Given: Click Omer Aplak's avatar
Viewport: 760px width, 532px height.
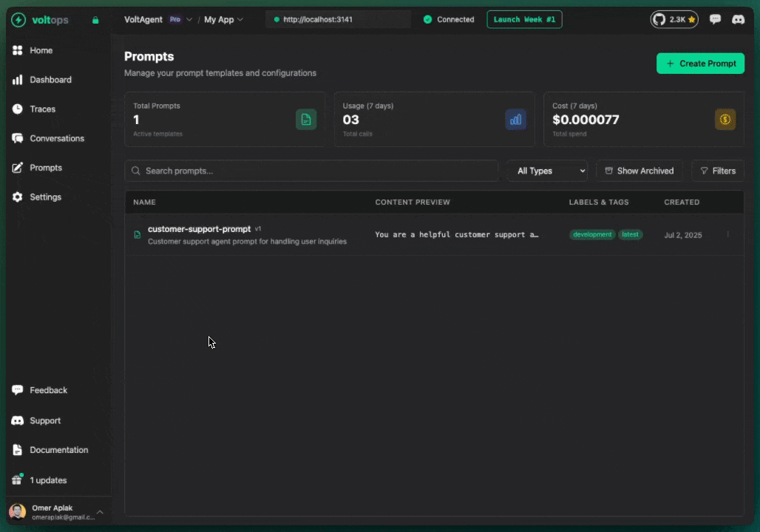Looking at the screenshot, I should click(x=18, y=511).
